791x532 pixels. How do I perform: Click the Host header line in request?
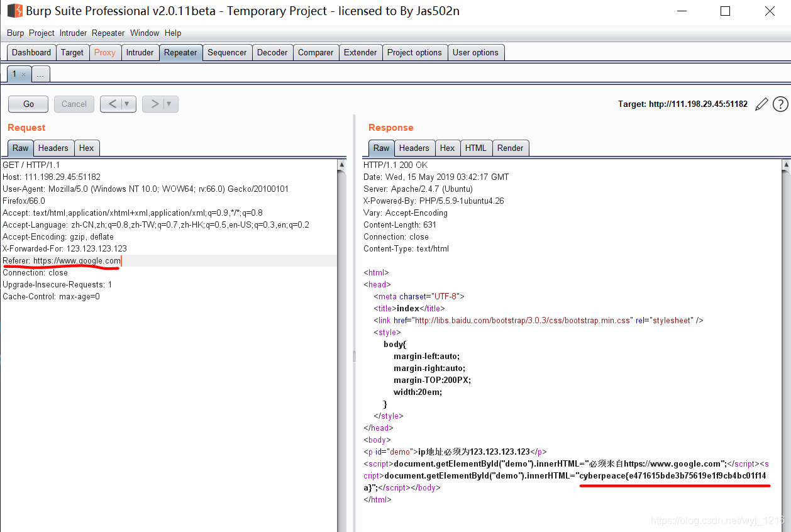click(x=52, y=177)
